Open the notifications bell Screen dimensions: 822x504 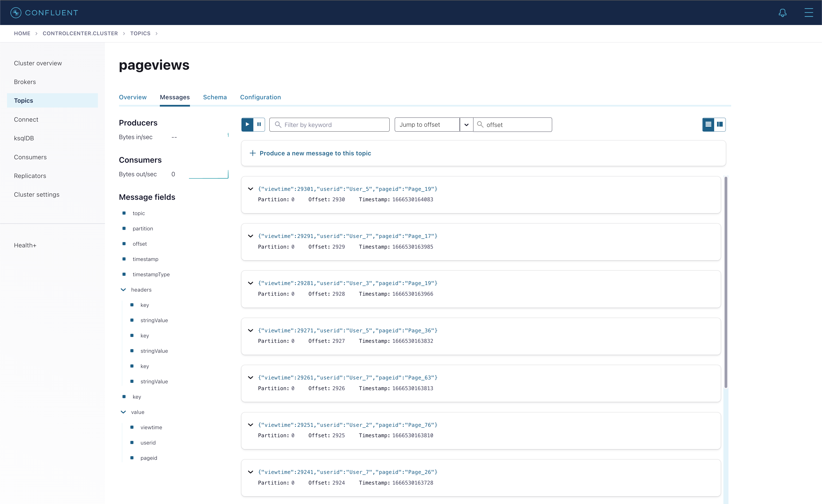click(x=782, y=13)
